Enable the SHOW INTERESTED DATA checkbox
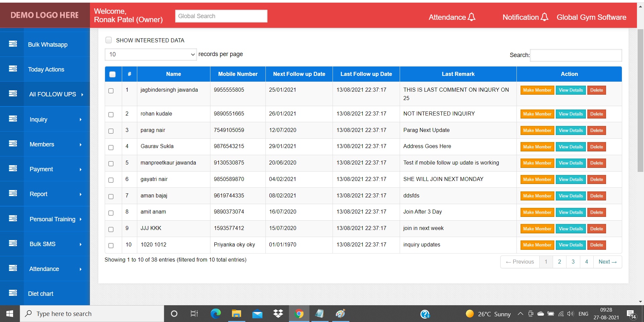 [108, 40]
